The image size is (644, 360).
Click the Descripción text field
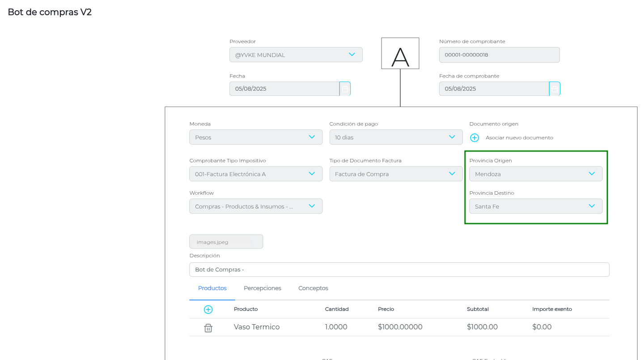coord(399,270)
